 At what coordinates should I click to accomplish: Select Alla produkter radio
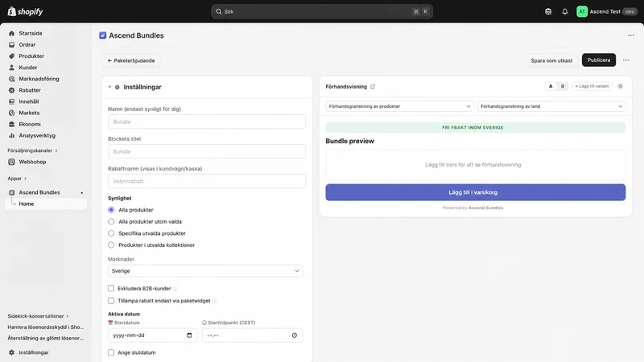(111, 210)
